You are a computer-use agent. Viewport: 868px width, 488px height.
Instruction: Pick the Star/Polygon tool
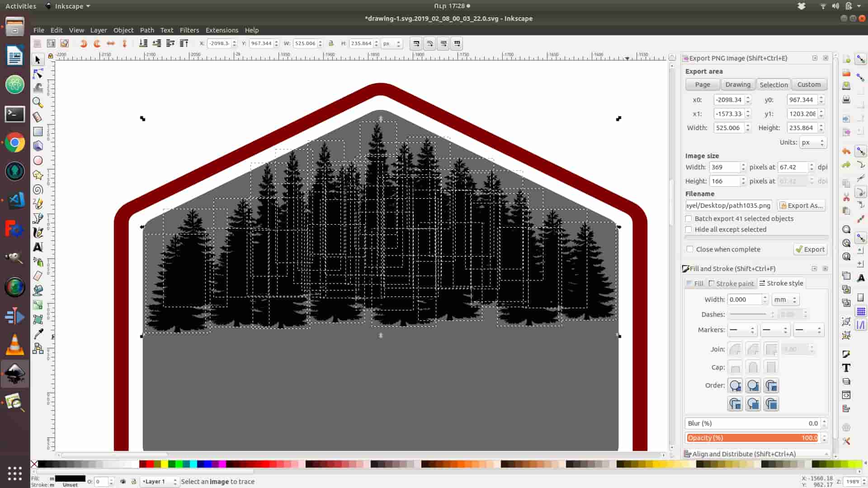tap(38, 175)
